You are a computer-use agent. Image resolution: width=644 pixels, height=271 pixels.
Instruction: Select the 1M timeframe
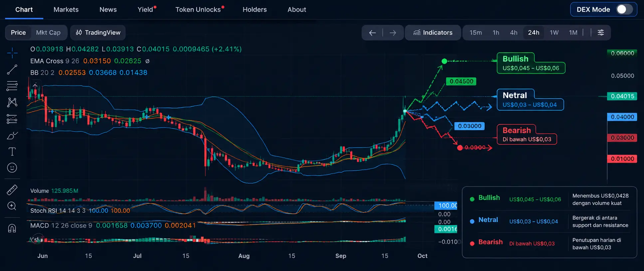(x=573, y=32)
